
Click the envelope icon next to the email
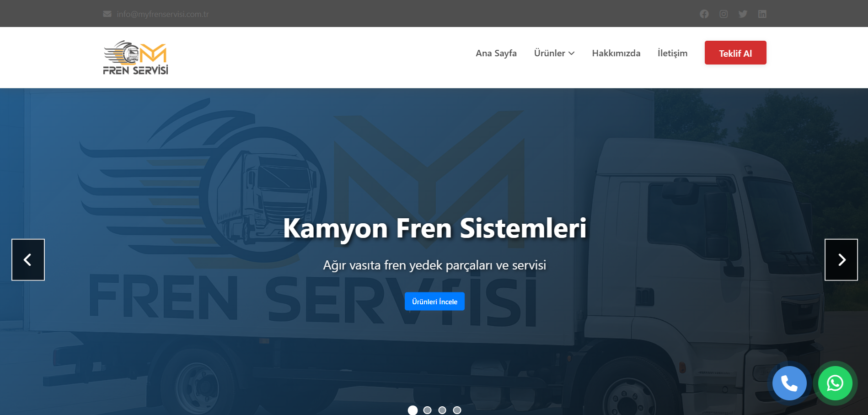click(x=107, y=14)
